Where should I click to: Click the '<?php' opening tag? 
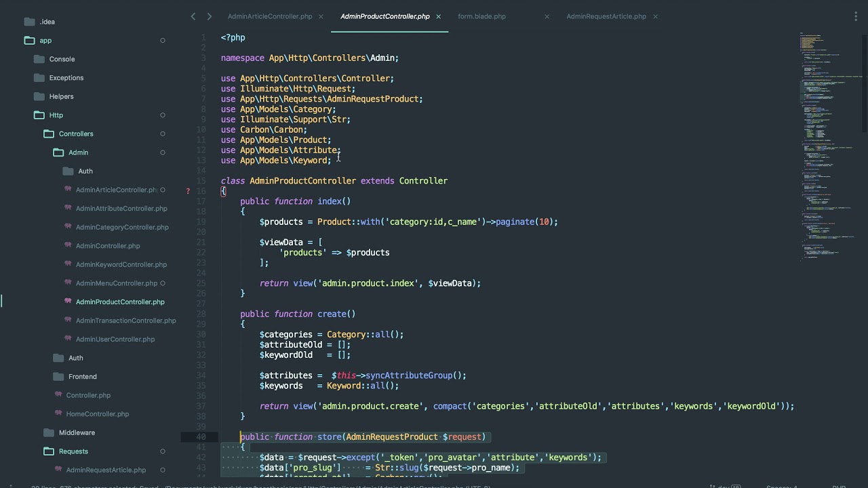tap(233, 38)
